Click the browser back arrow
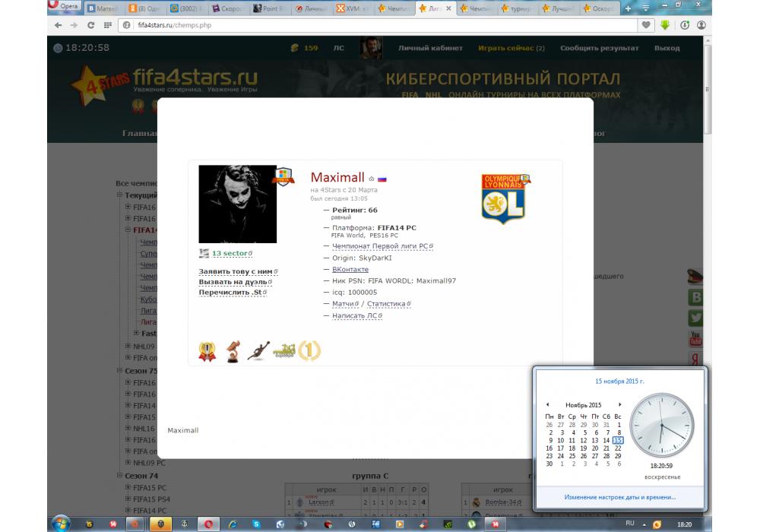760x532 pixels. click(59, 25)
